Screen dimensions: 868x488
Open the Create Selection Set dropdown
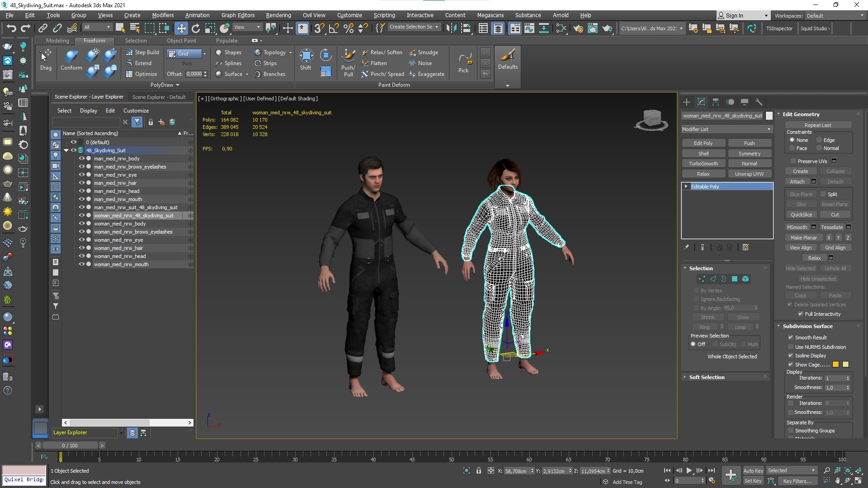(414, 27)
